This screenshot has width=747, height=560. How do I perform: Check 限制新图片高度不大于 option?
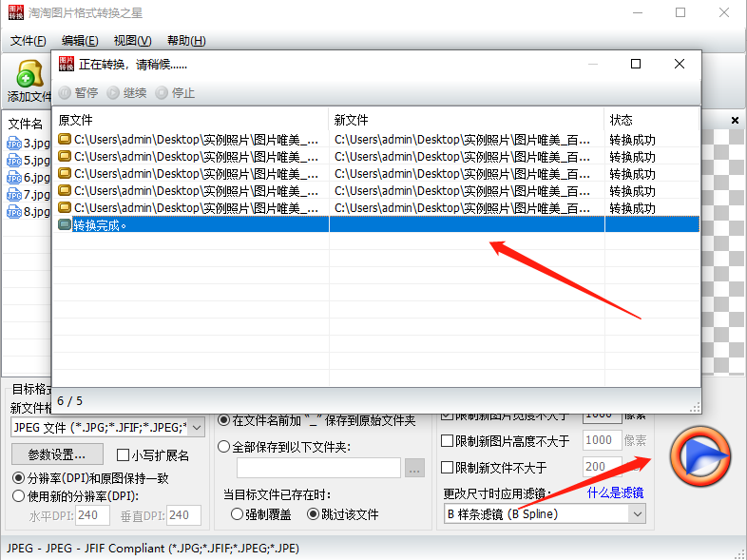click(449, 441)
